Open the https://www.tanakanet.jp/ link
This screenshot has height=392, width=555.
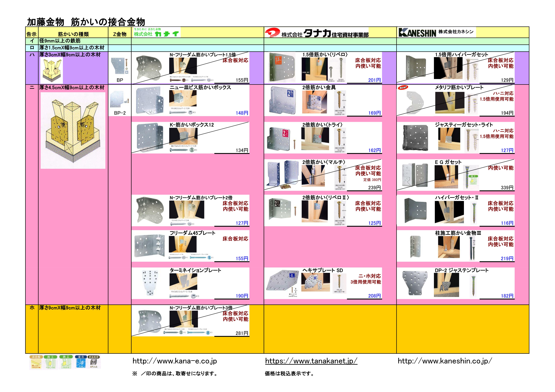pos(311,361)
